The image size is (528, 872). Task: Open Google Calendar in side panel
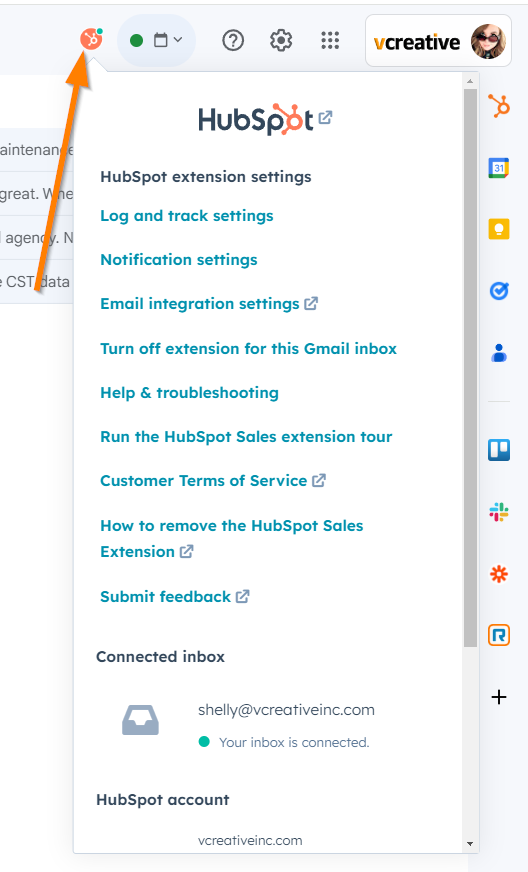499,168
